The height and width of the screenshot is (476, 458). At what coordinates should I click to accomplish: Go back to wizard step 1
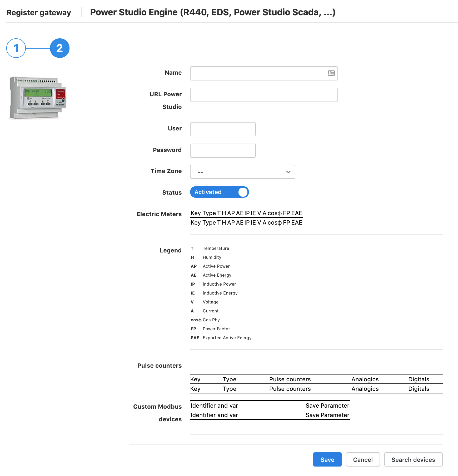point(16,48)
